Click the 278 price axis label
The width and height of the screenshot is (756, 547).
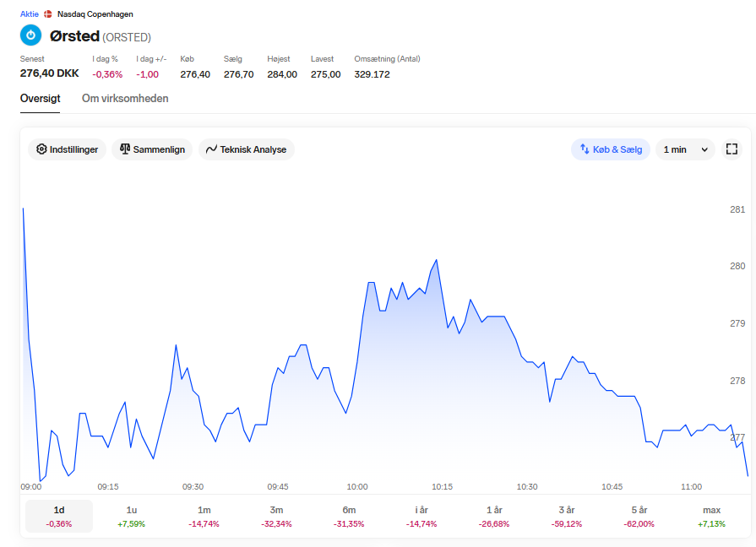pos(737,381)
